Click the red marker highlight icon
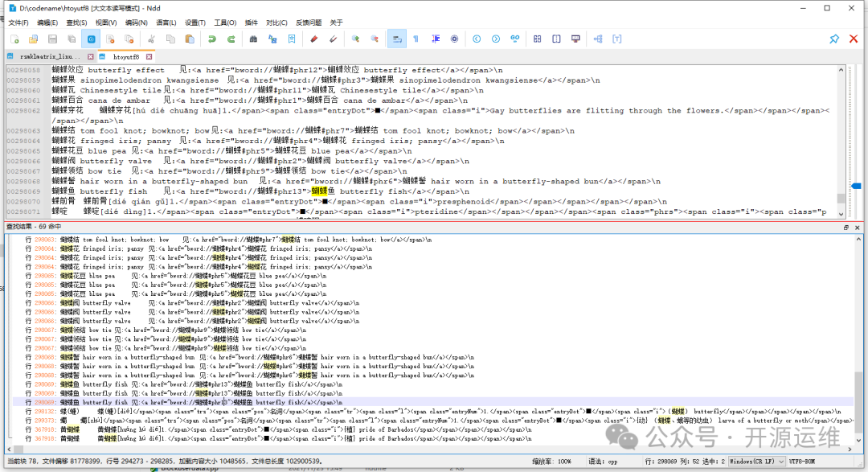Screen dimensions: 868x472 coord(314,39)
